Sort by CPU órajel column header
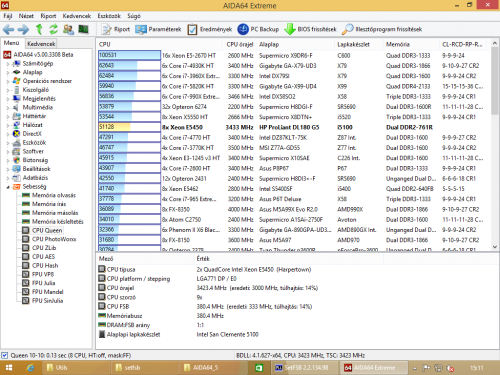Screen dimensions: 500x375 coord(239,44)
